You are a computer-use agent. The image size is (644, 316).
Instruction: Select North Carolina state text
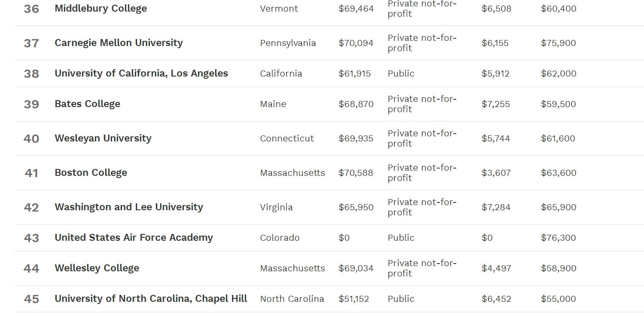point(292,299)
